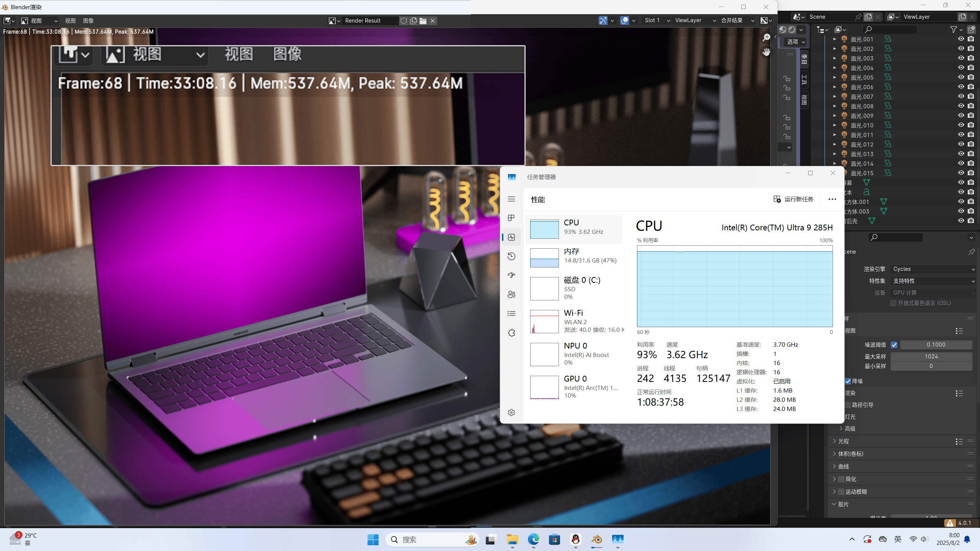Open Microsoft Edge from taskbar

click(x=533, y=540)
